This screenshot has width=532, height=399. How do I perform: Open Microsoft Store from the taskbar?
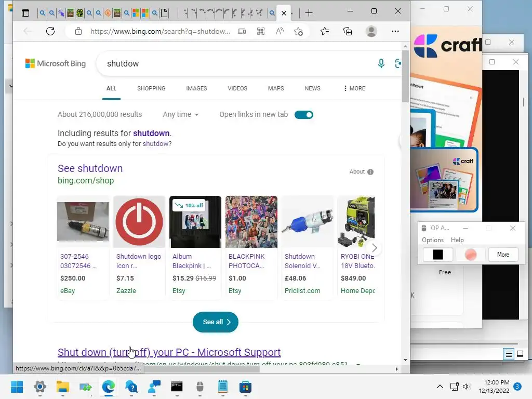point(245,387)
